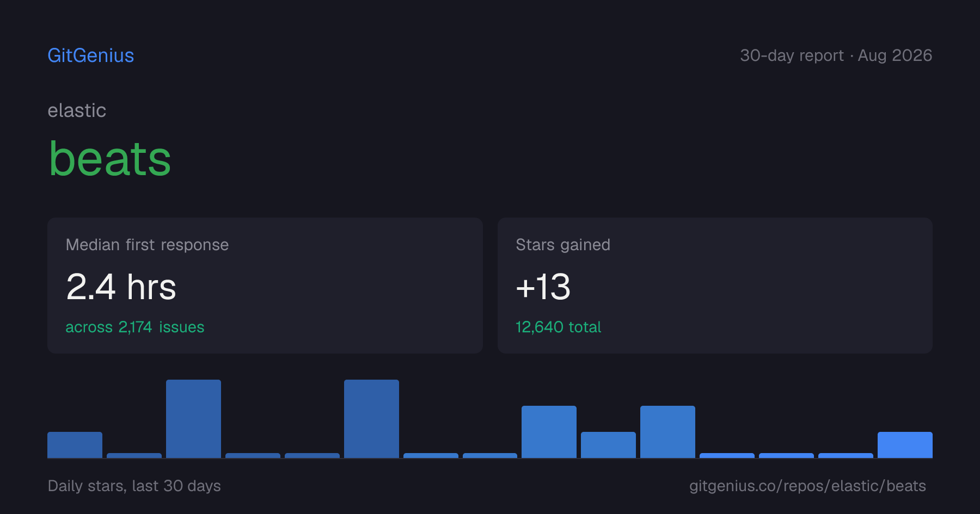Click the "Daily stars, last 30 days" caption
980x514 pixels.
click(x=134, y=486)
